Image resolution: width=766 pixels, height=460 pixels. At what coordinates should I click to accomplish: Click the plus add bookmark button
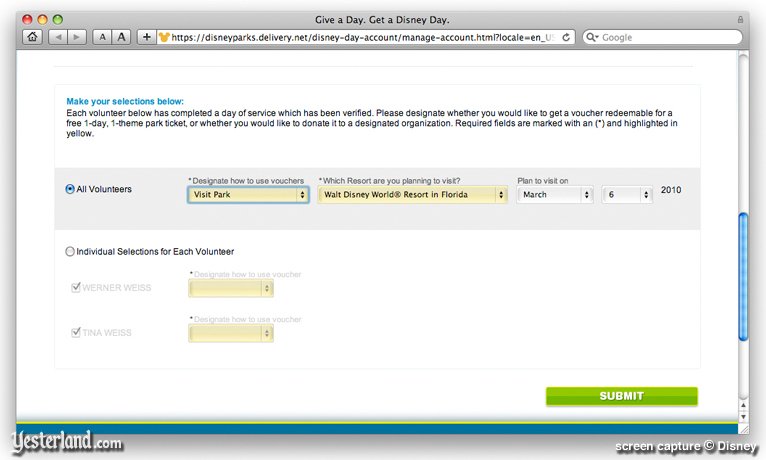click(146, 37)
